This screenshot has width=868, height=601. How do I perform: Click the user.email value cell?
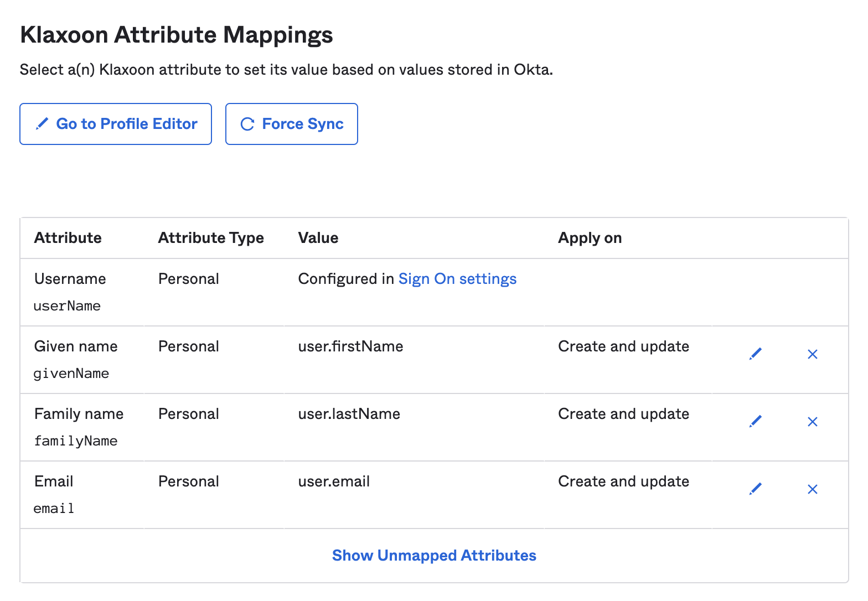[x=334, y=481]
